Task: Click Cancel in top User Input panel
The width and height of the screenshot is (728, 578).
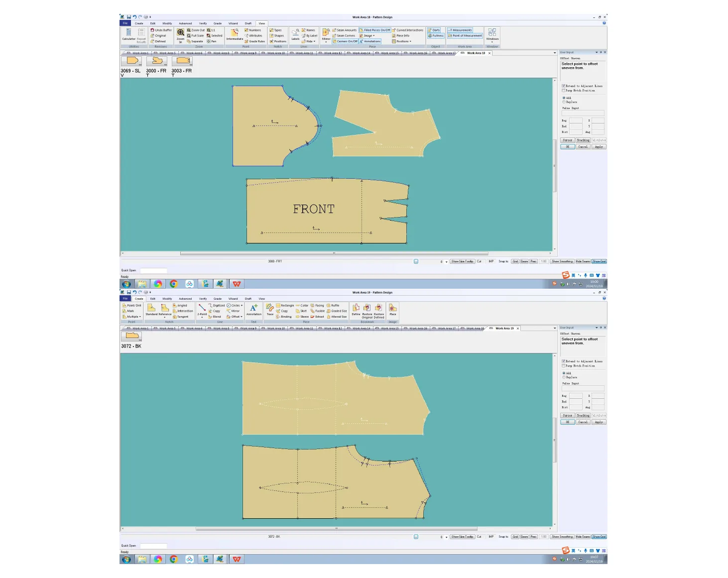Action: tap(583, 147)
